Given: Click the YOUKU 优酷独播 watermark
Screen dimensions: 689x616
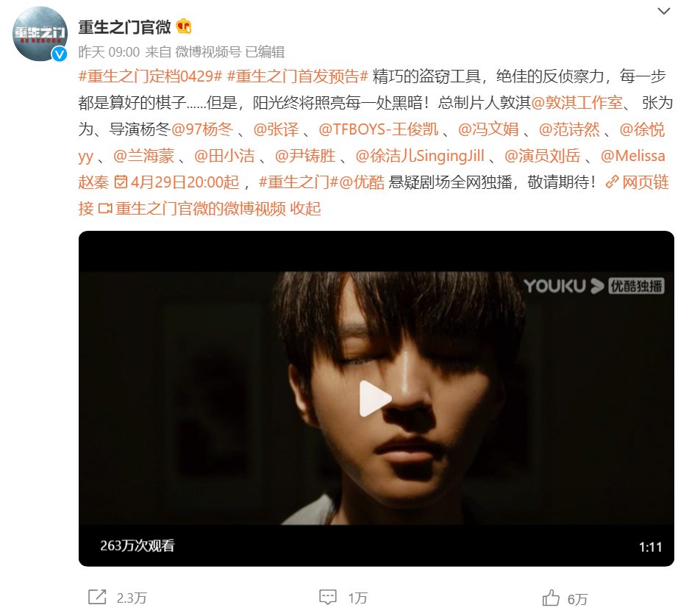Looking at the screenshot, I should (x=593, y=286).
